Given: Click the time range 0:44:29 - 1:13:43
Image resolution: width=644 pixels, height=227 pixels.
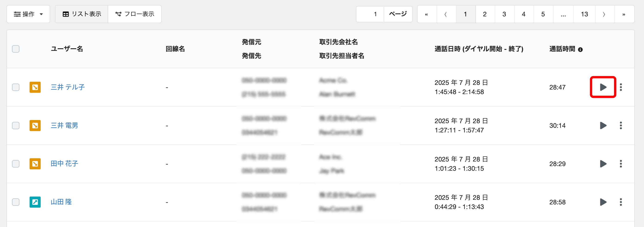Looking at the screenshot, I should coord(459,207).
